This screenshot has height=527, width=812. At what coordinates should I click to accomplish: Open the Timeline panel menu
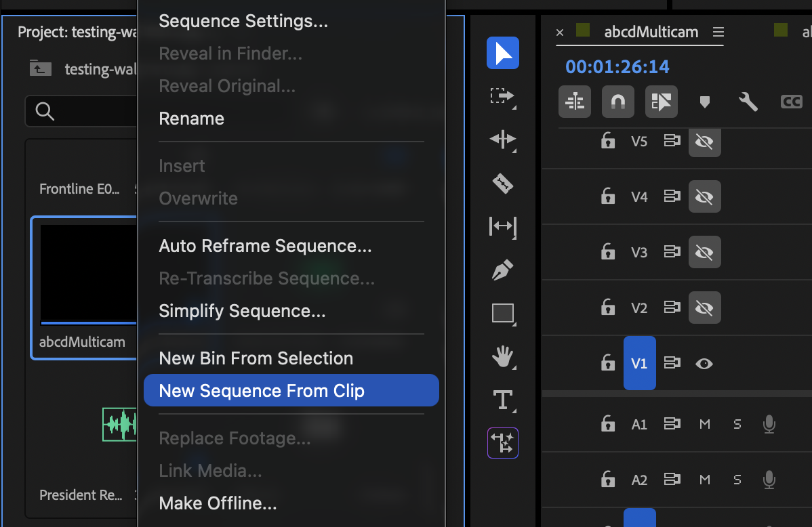pyautogui.click(x=718, y=32)
